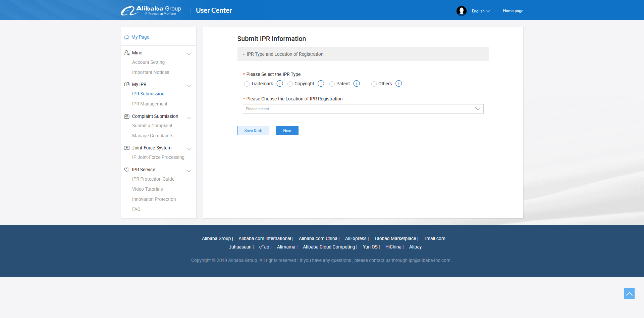The width and height of the screenshot is (644, 318).
Task: Open IPR Submission in the sidebar
Action: pyautogui.click(x=148, y=94)
